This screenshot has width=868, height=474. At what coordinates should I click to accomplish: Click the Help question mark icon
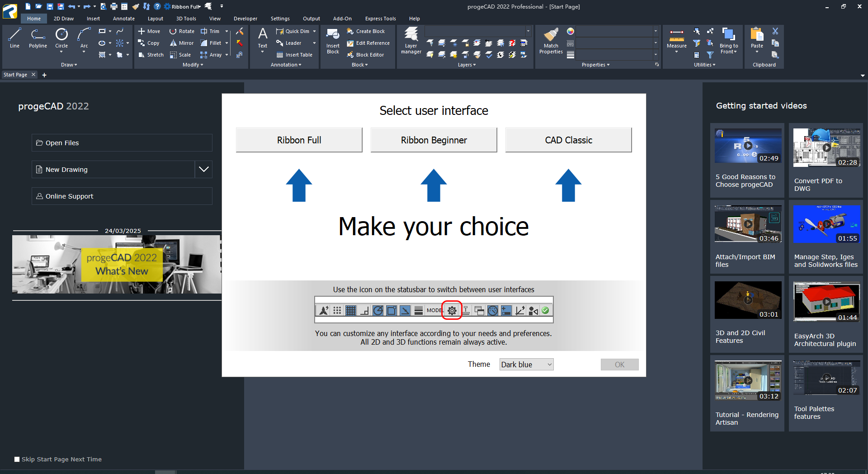pos(157,6)
